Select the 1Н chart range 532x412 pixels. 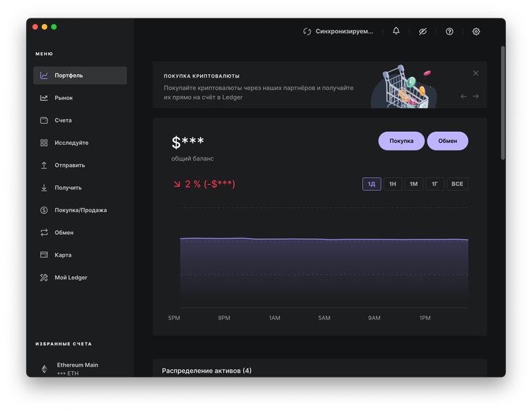tap(392, 184)
